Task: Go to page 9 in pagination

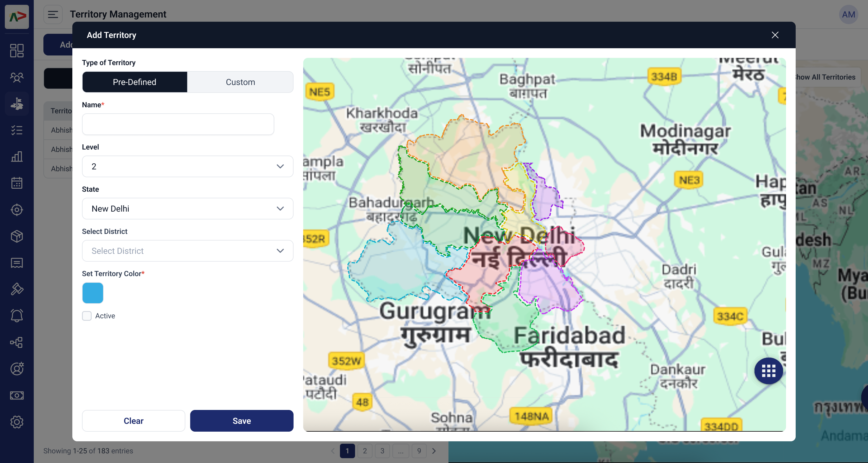Action: tap(419, 451)
